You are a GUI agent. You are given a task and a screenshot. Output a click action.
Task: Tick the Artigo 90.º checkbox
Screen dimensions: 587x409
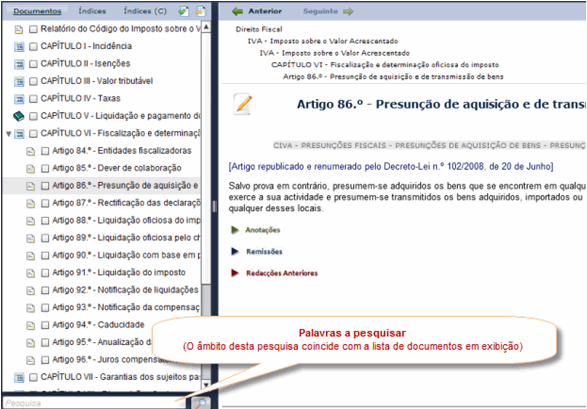tap(45, 255)
